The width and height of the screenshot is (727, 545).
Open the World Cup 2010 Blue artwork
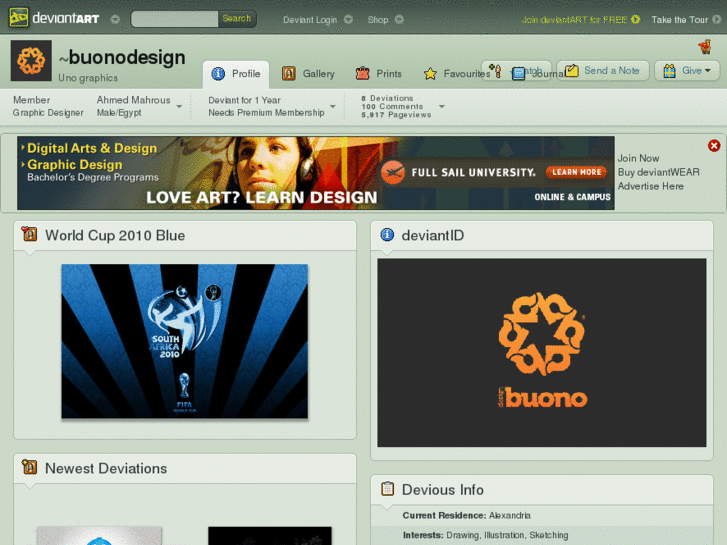point(185,341)
